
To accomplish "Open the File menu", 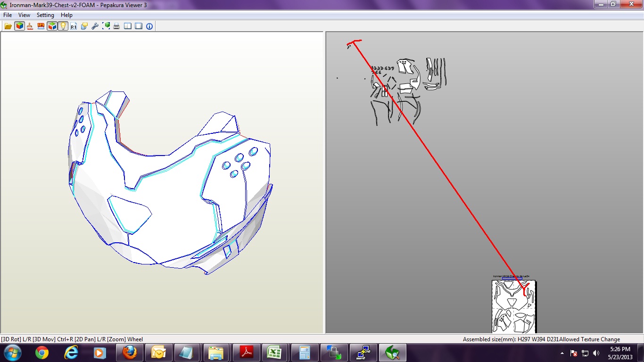I will click(x=8, y=15).
